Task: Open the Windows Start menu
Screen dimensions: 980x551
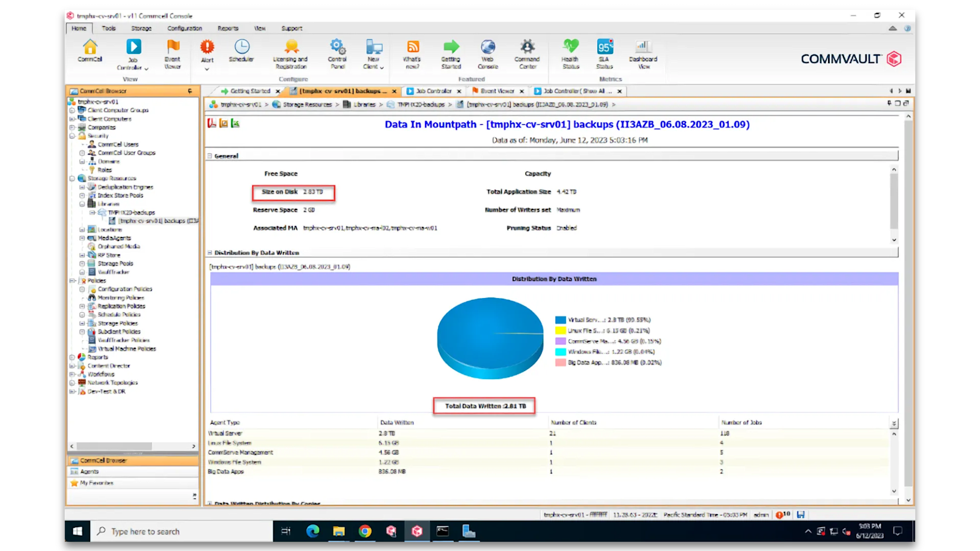Action: coord(77,531)
